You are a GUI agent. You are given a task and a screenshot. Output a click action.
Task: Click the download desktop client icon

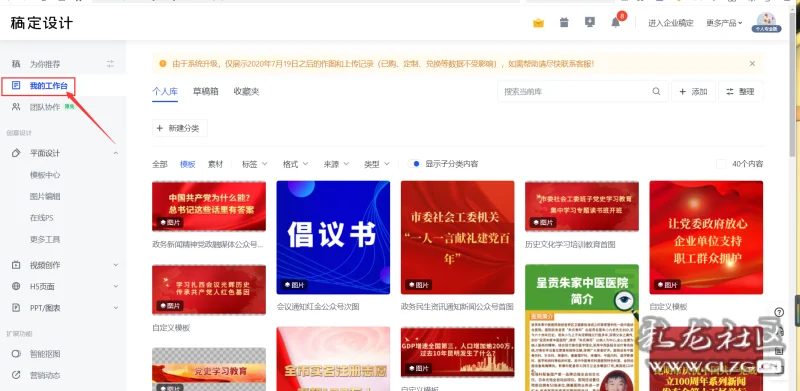[x=590, y=22]
